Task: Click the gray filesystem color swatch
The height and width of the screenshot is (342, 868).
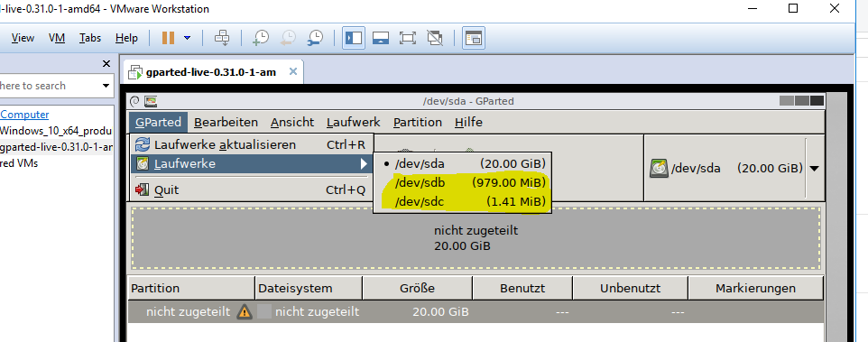Action: pyautogui.click(x=264, y=311)
